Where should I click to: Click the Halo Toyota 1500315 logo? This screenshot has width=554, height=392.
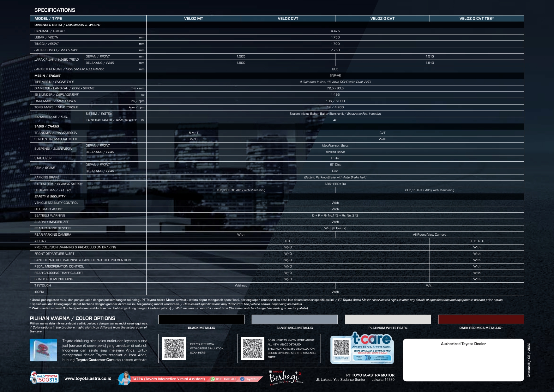coord(44,378)
